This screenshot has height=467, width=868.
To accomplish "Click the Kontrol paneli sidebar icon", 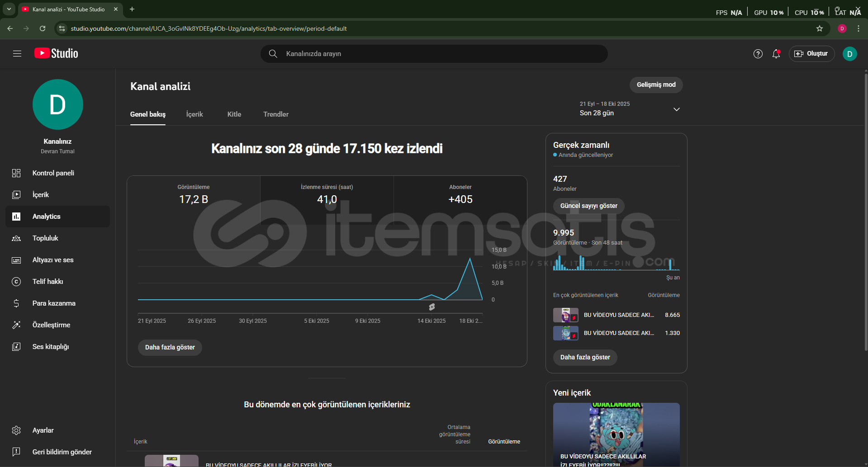I will (16, 173).
